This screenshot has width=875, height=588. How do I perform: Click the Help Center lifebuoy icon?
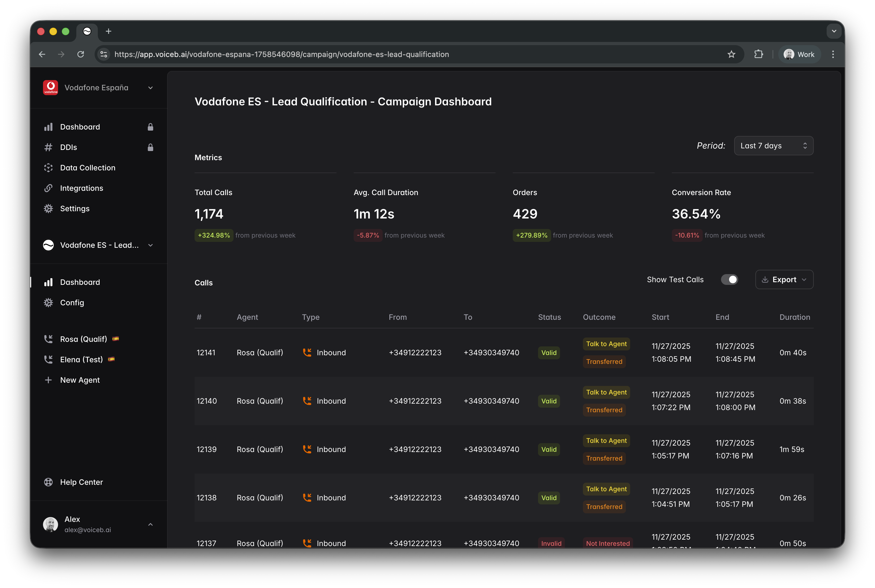pos(48,482)
